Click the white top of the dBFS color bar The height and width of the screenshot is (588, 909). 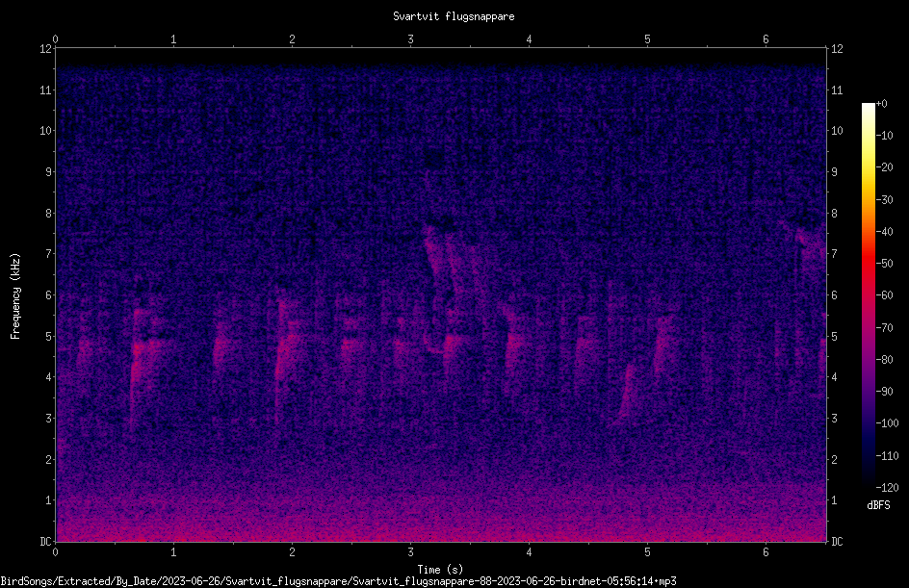pyautogui.click(x=868, y=108)
